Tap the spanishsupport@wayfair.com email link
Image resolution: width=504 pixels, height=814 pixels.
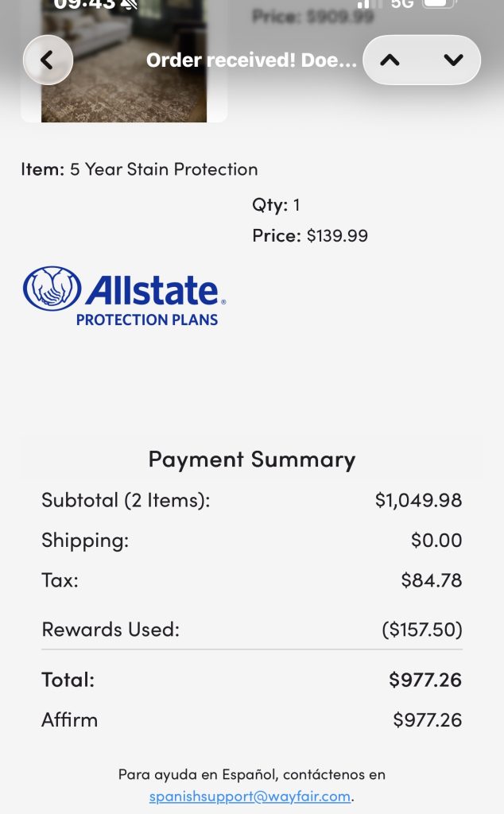click(250, 796)
